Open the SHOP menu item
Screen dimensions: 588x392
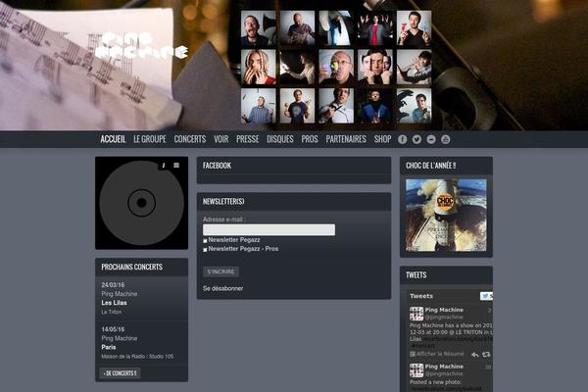click(382, 139)
